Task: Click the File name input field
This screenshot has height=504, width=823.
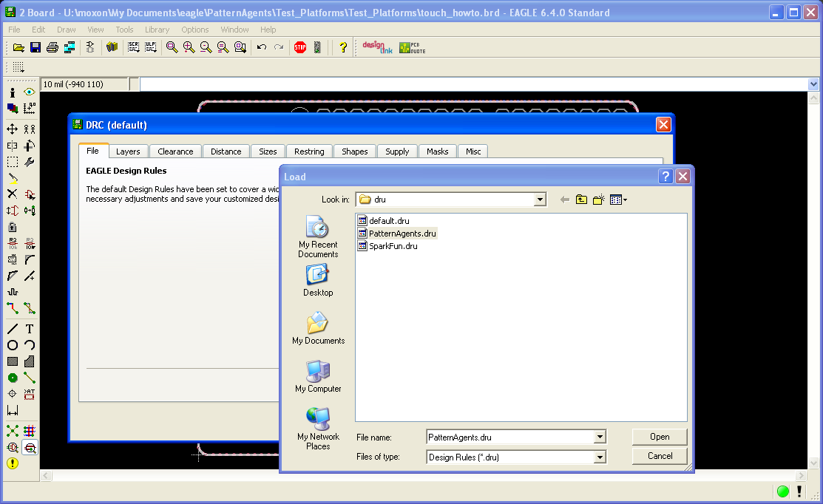Action: pos(511,437)
